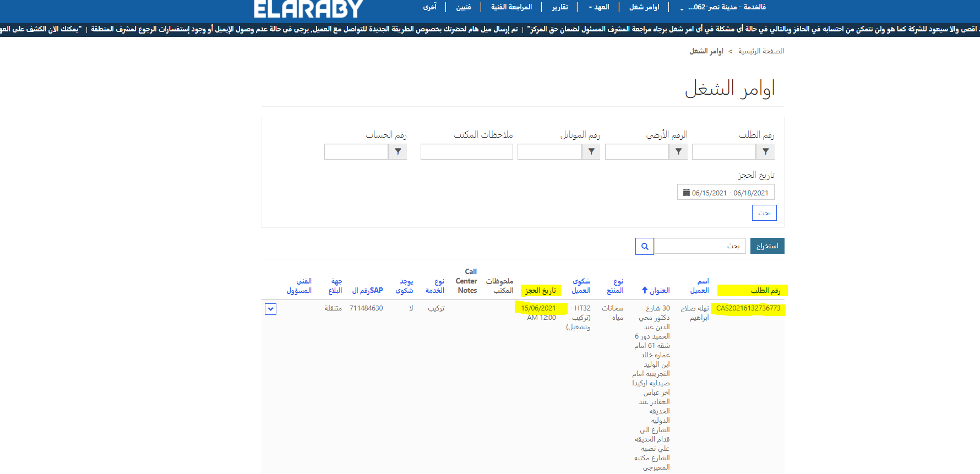Sort by العنوان column arrow
Screen dimensions: 980x474
(x=645, y=290)
